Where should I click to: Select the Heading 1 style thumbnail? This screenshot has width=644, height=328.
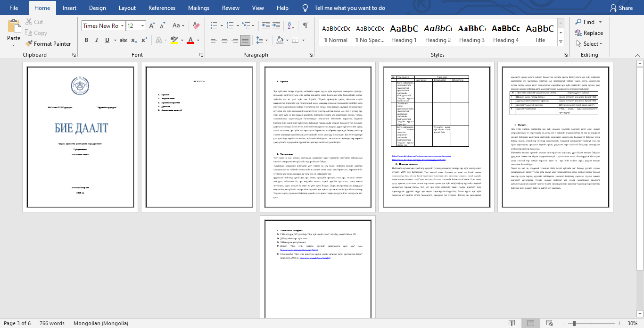tap(404, 33)
